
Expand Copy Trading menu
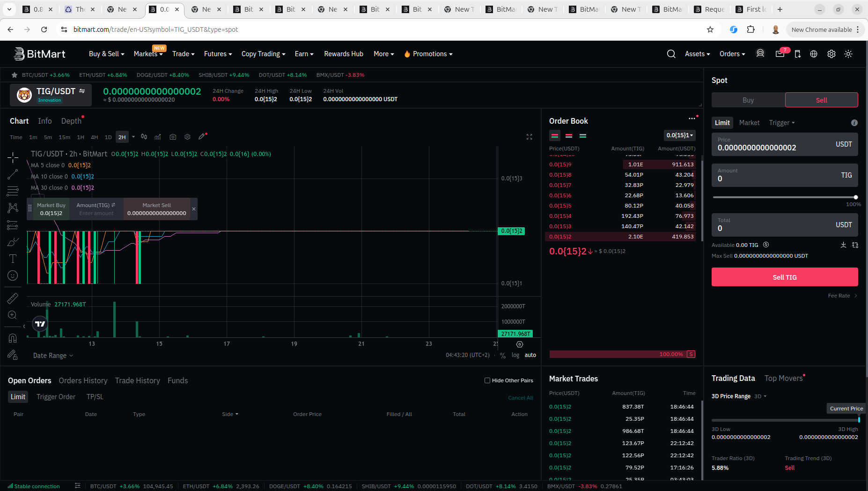click(263, 54)
